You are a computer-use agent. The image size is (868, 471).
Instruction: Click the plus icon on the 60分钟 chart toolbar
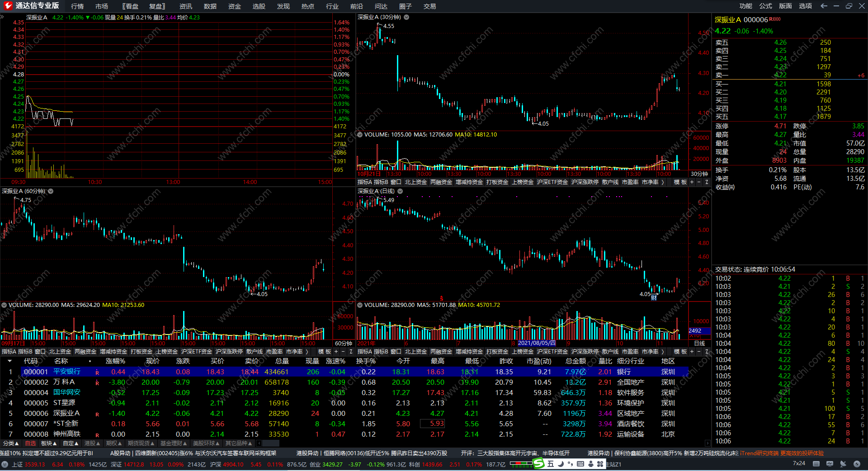tap(335, 352)
